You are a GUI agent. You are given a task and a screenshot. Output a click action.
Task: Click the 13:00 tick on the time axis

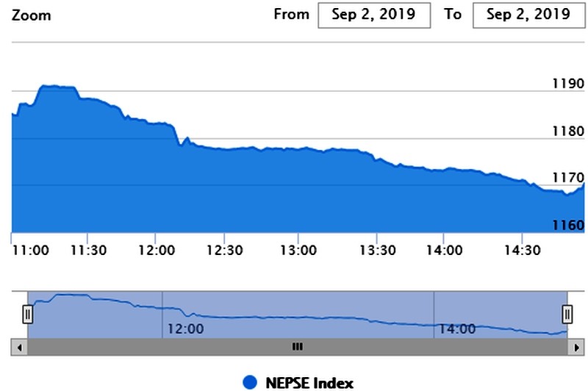coord(298,250)
